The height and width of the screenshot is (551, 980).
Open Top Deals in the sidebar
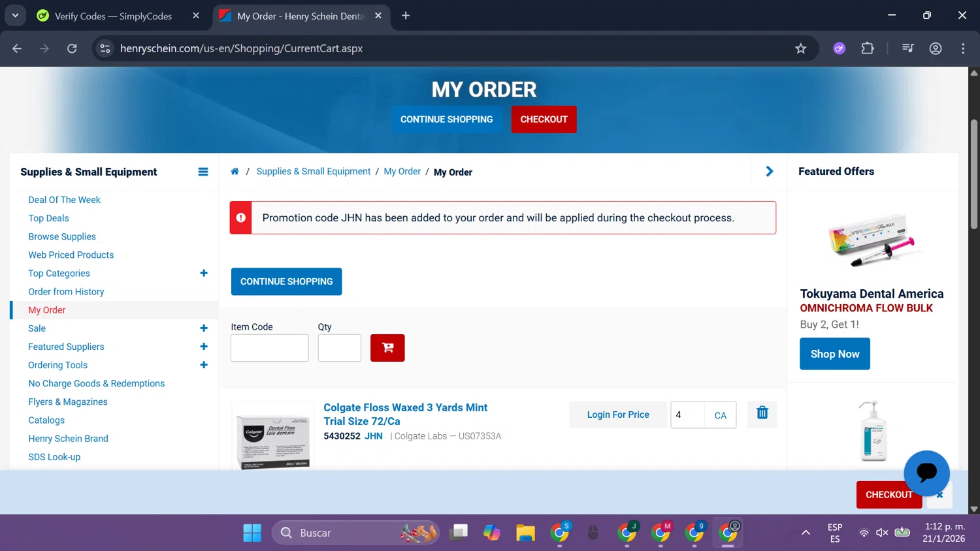coord(48,218)
